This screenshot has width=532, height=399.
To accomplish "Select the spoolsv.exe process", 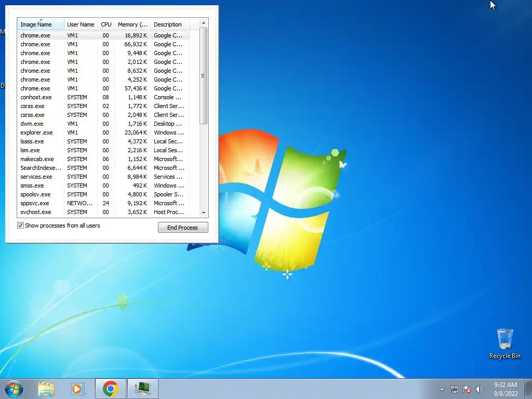I will 103,194.
